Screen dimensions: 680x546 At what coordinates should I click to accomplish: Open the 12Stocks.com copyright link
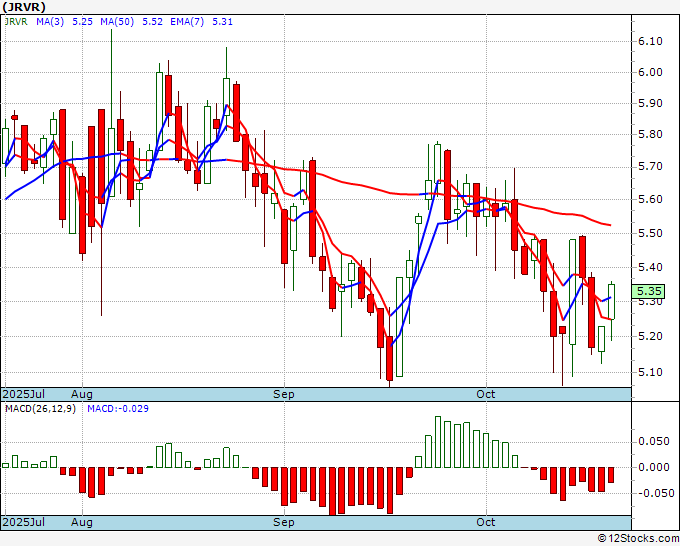[x=638, y=539]
